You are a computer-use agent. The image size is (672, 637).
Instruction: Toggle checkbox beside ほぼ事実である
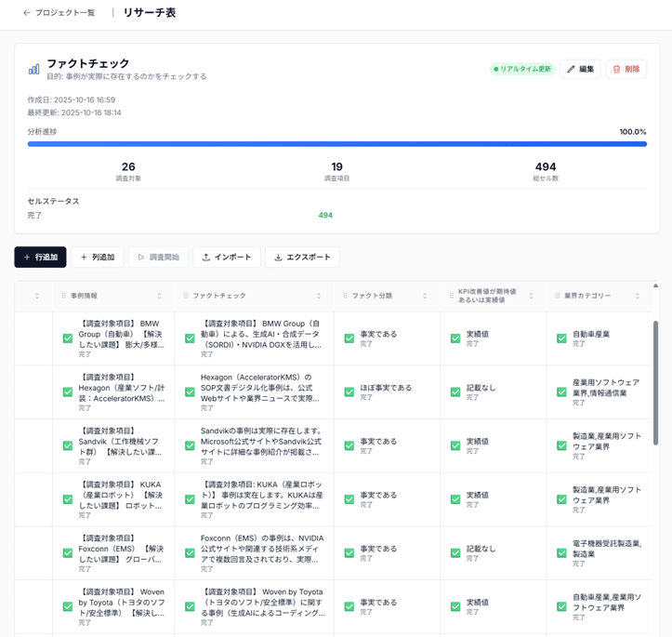tap(349, 392)
